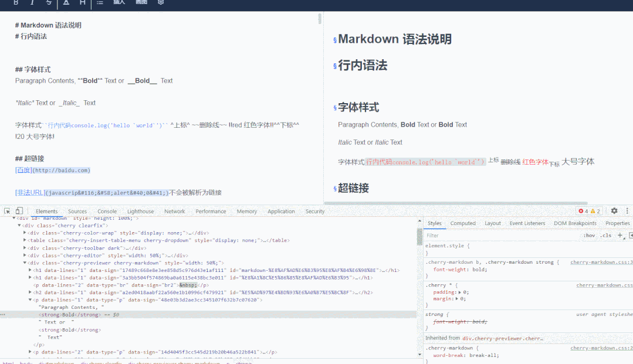The height and width of the screenshot is (364, 633).
Task: Select the list formatting icon
Action: (x=100, y=2)
